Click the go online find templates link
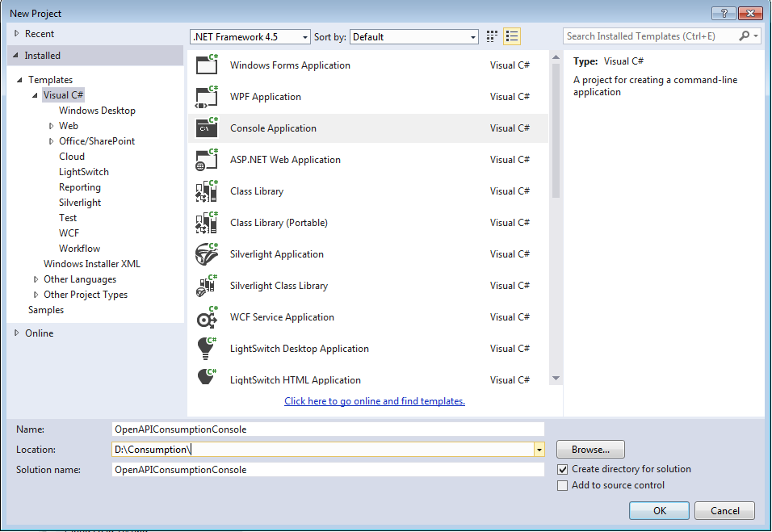Viewport: 772px width, 532px height. tap(375, 401)
